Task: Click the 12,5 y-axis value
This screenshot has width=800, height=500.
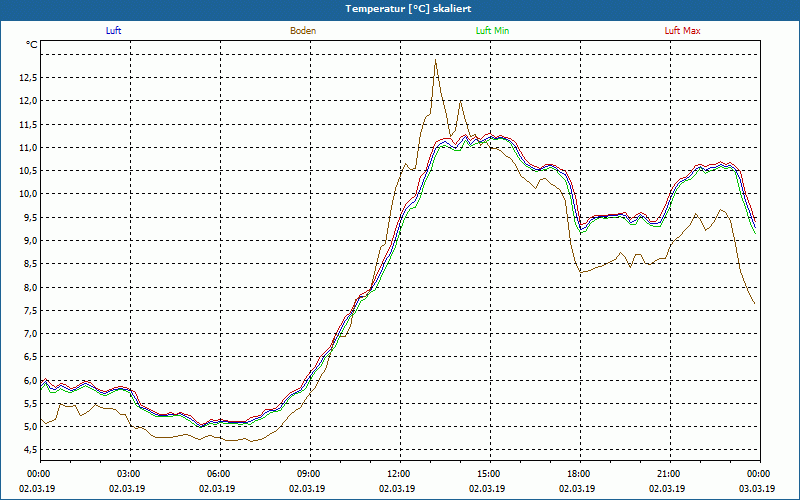Action: point(28,78)
